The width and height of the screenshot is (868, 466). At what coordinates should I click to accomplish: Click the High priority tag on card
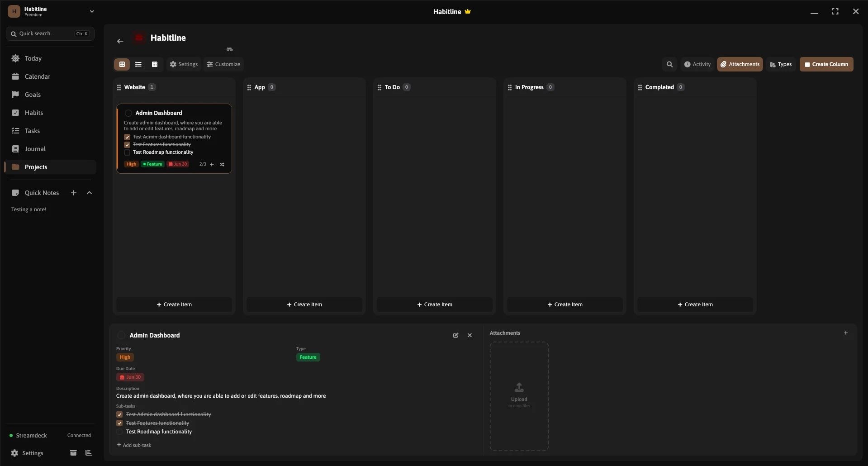pos(131,164)
